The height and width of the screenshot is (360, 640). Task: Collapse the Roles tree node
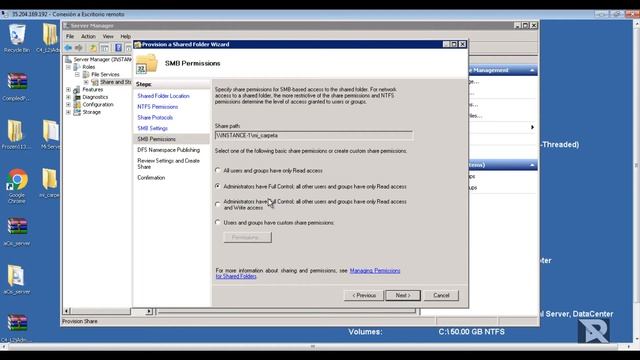tap(69, 67)
